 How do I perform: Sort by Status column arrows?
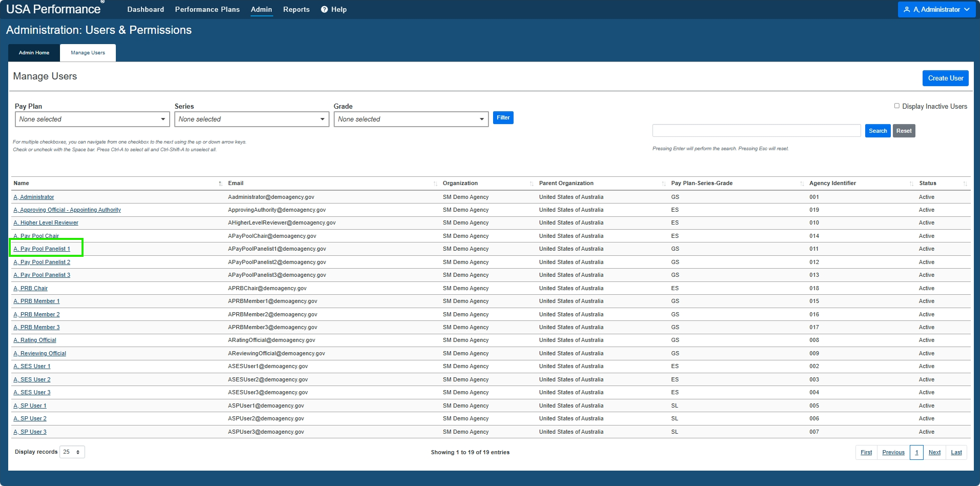tap(965, 184)
